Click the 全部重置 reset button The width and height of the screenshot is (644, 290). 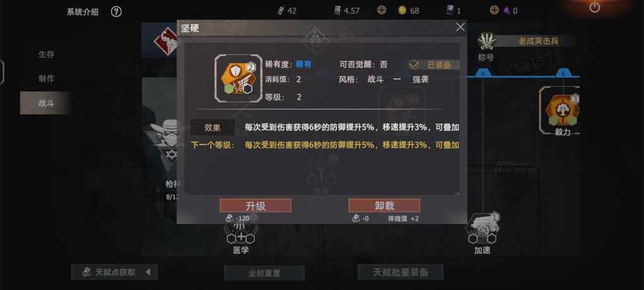click(264, 273)
